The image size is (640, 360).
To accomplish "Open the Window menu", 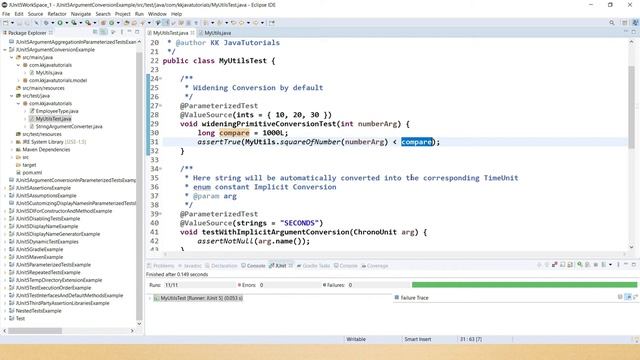I will pyautogui.click(x=157, y=14).
